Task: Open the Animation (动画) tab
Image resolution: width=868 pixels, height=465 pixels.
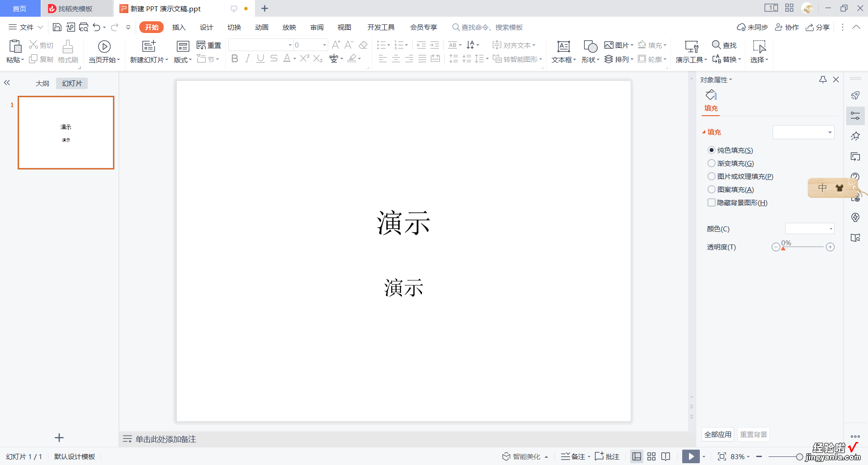Action: pos(262,27)
